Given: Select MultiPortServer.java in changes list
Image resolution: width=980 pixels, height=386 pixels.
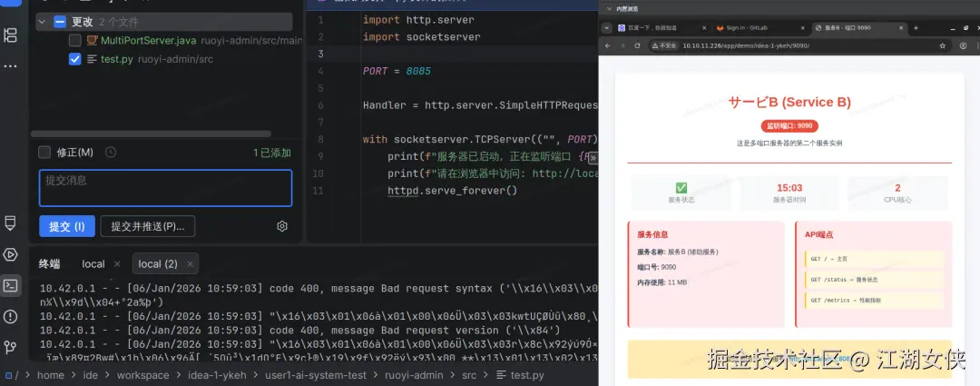Looking at the screenshot, I should [x=148, y=41].
